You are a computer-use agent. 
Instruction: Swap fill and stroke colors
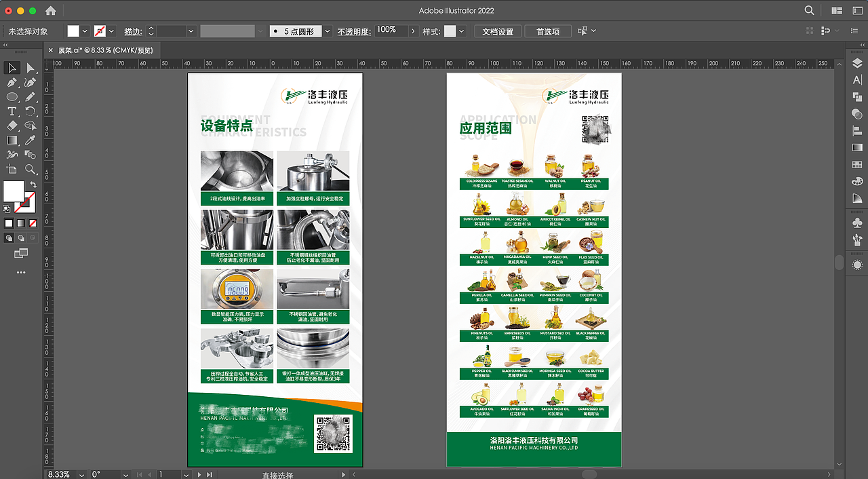pos(33,185)
